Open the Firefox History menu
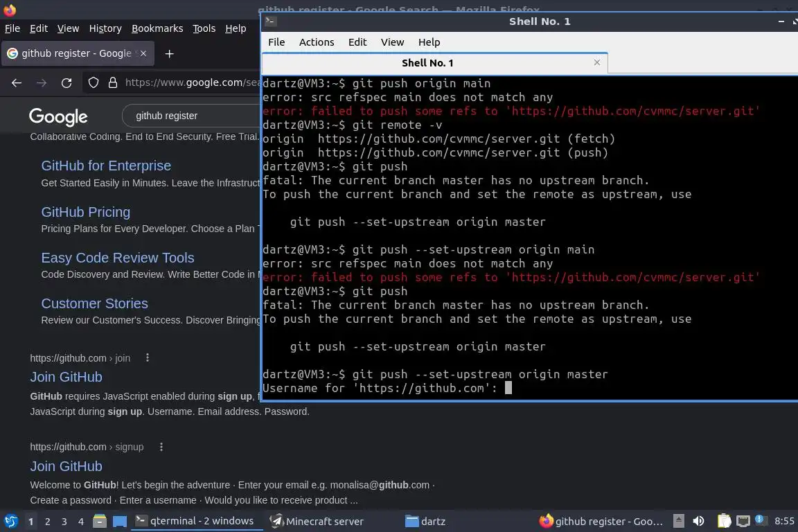798x532 pixels. click(105, 28)
